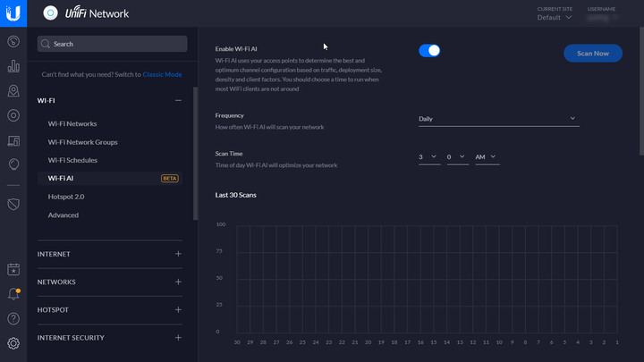Click the Scan Now button
The height and width of the screenshot is (362, 644).
pyautogui.click(x=593, y=54)
